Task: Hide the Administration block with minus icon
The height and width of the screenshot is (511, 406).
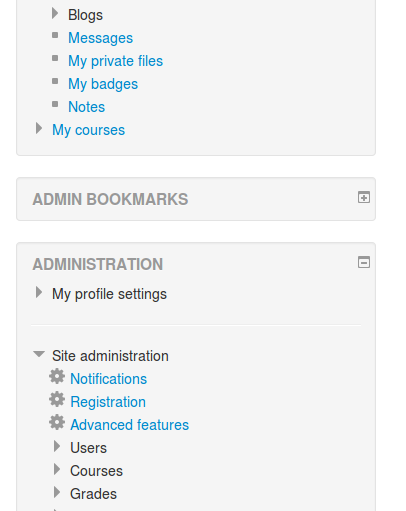Action: 364,262
